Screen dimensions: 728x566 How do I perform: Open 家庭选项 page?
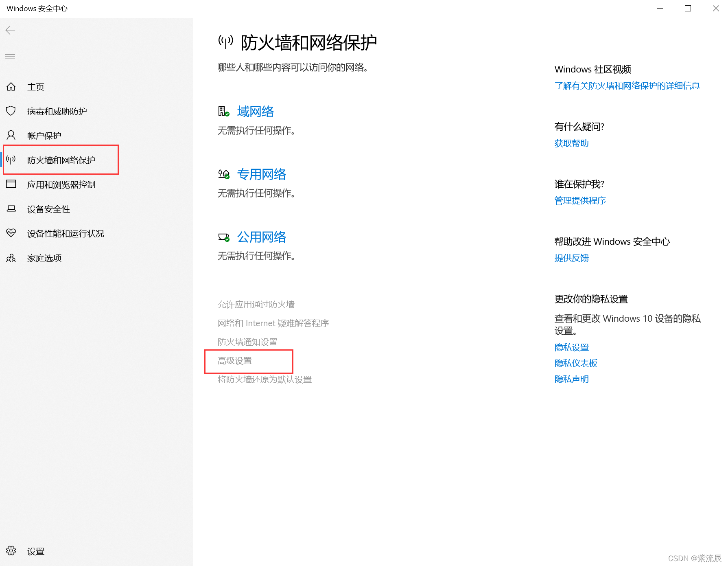[44, 258]
